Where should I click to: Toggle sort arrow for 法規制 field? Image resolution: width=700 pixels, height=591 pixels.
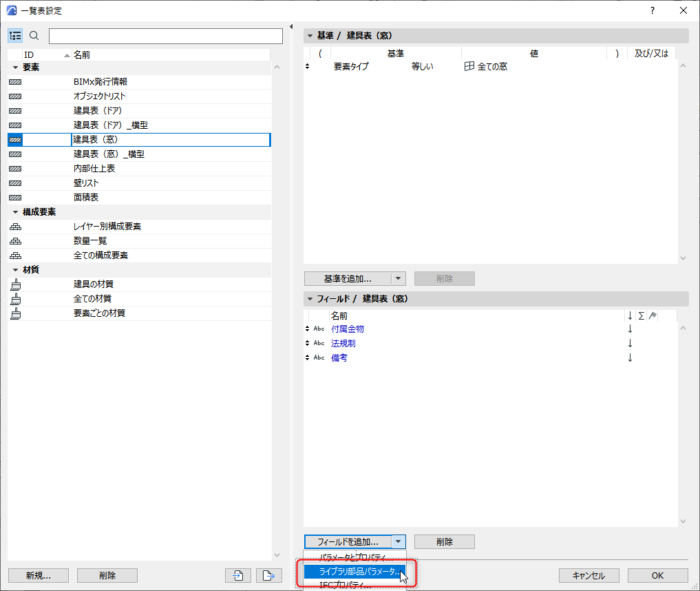[x=630, y=343]
